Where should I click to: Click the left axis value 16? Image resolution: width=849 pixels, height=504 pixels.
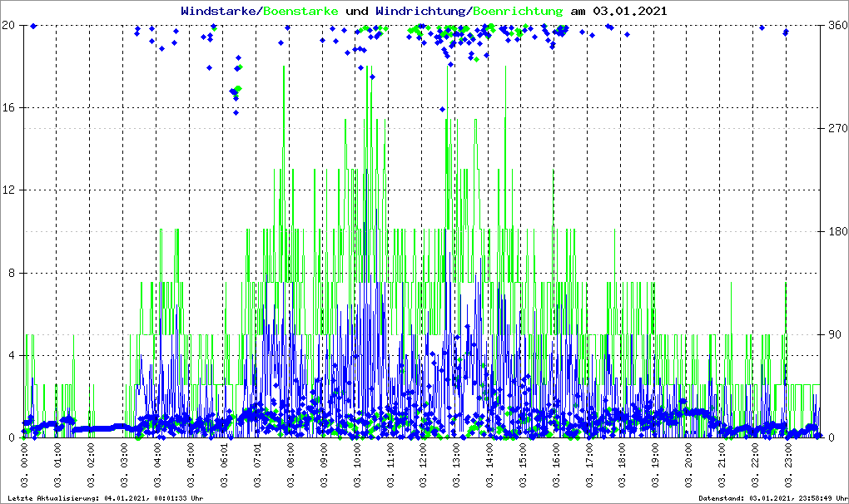click(x=10, y=108)
